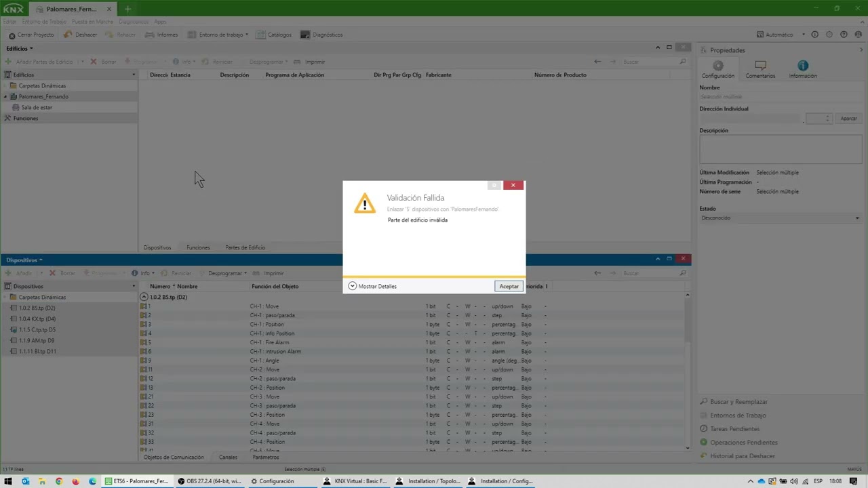This screenshot has width=868, height=488.
Task: Select Carpetas Dinámicas in Edificios tree
Action: coord(42,85)
